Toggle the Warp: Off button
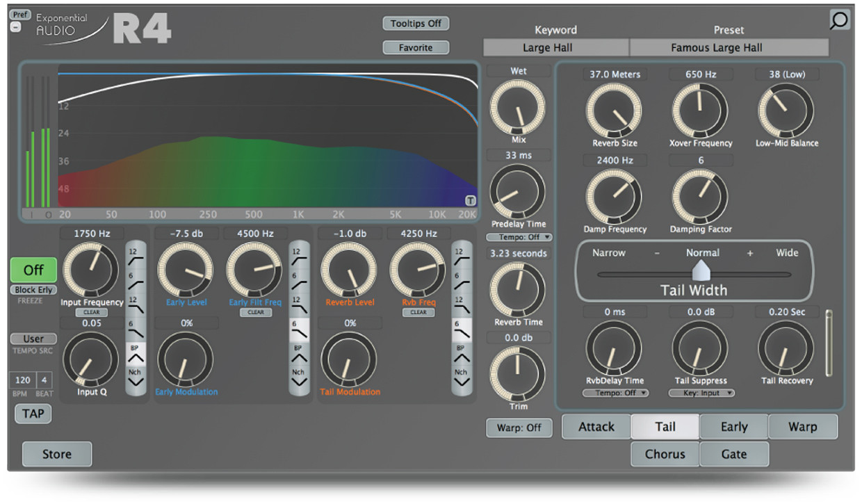 point(519,428)
